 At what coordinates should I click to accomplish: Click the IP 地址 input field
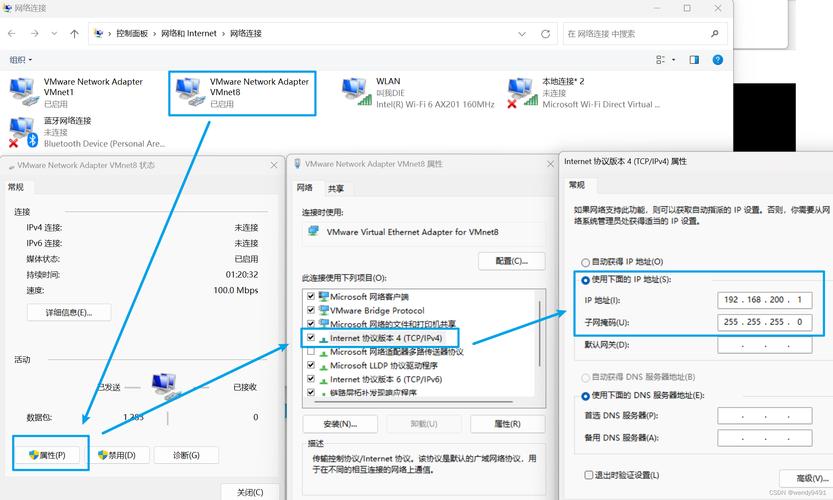point(764,300)
